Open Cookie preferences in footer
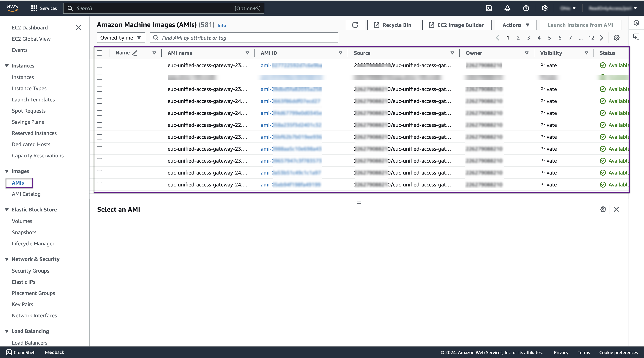The width and height of the screenshot is (644, 358). (x=618, y=352)
